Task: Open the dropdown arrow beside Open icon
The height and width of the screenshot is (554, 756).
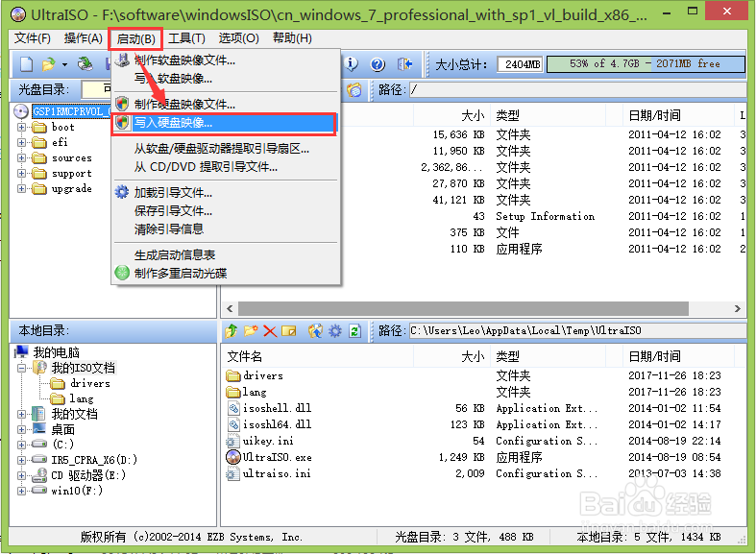Action: [x=64, y=64]
